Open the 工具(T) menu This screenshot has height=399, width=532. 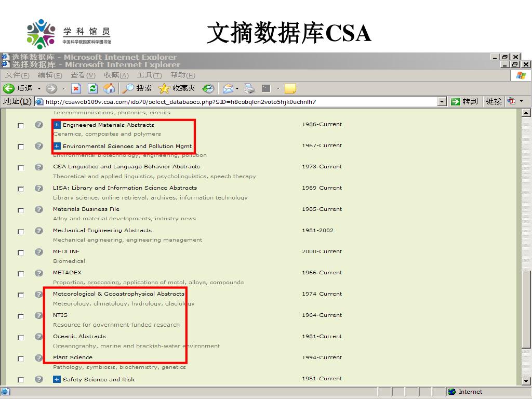point(150,75)
